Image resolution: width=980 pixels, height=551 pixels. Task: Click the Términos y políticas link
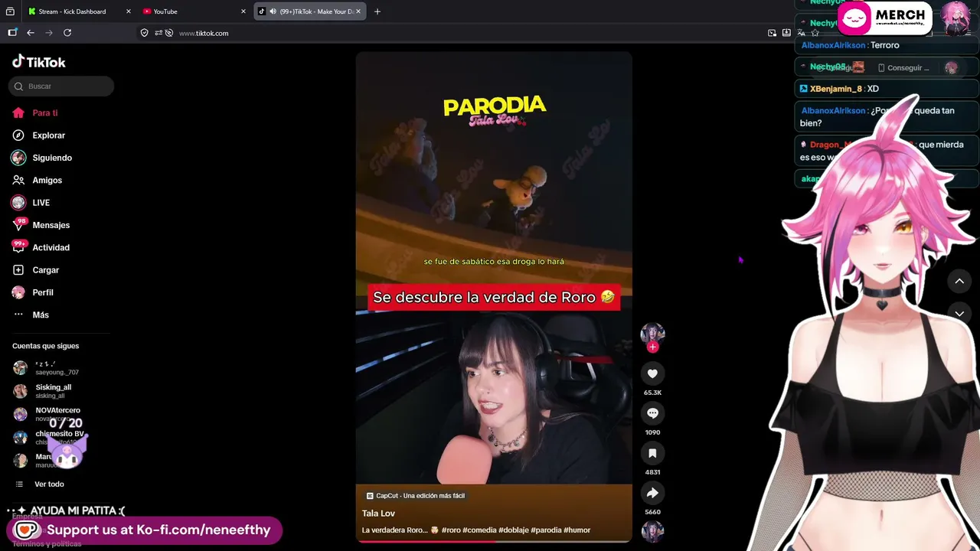pyautogui.click(x=47, y=544)
